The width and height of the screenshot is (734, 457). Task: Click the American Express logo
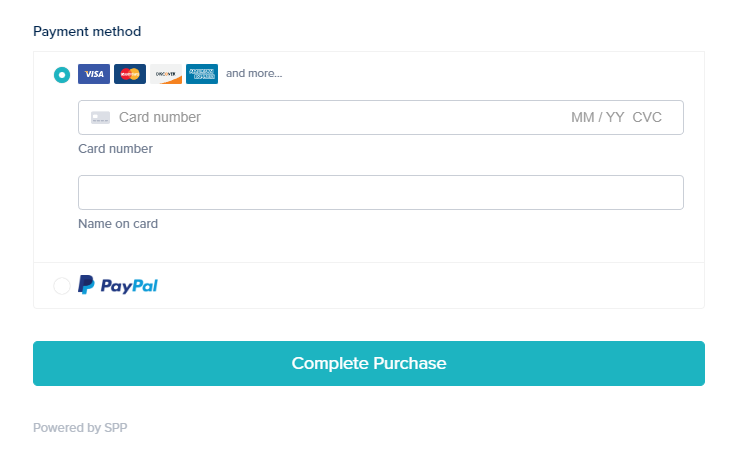click(x=202, y=74)
